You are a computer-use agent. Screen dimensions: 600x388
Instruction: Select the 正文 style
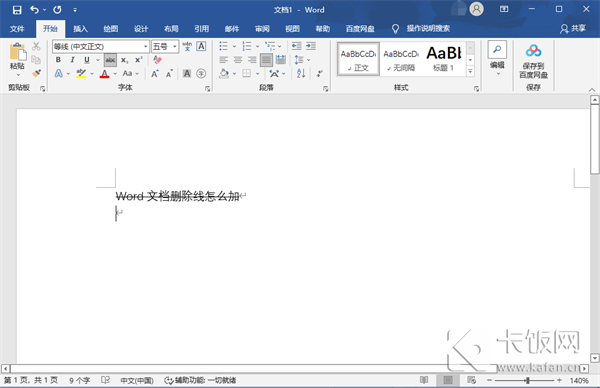[359, 59]
